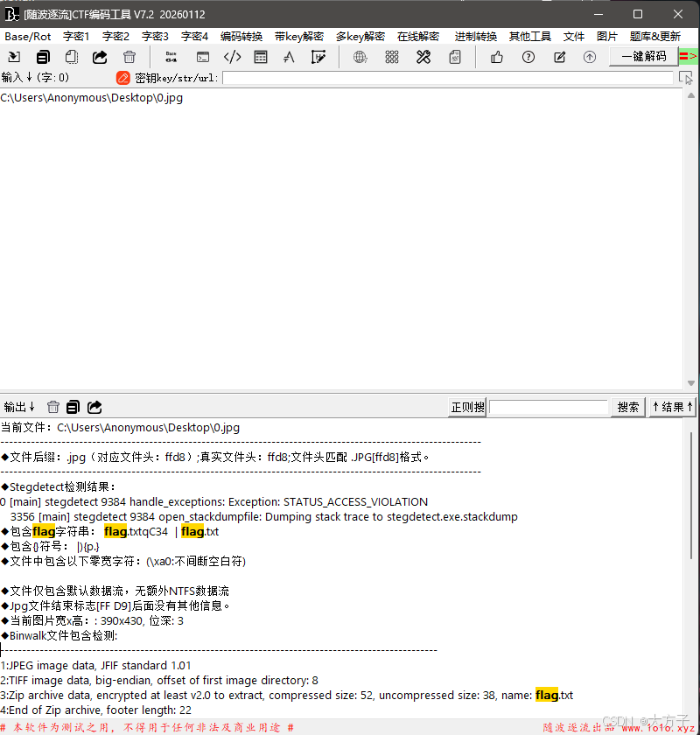Click the www.1o1o.xyz link in footer
700x735 pixels.
click(658, 728)
